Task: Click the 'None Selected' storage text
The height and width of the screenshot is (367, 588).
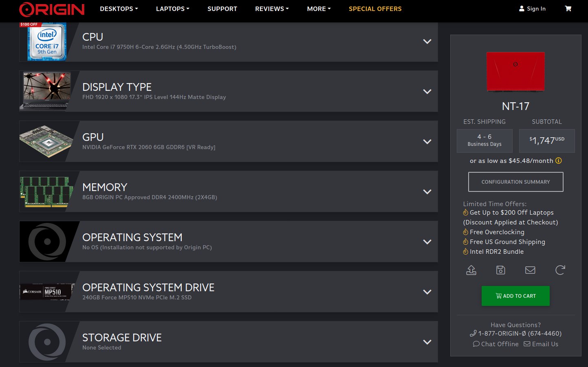Action: pyautogui.click(x=102, y=347)
